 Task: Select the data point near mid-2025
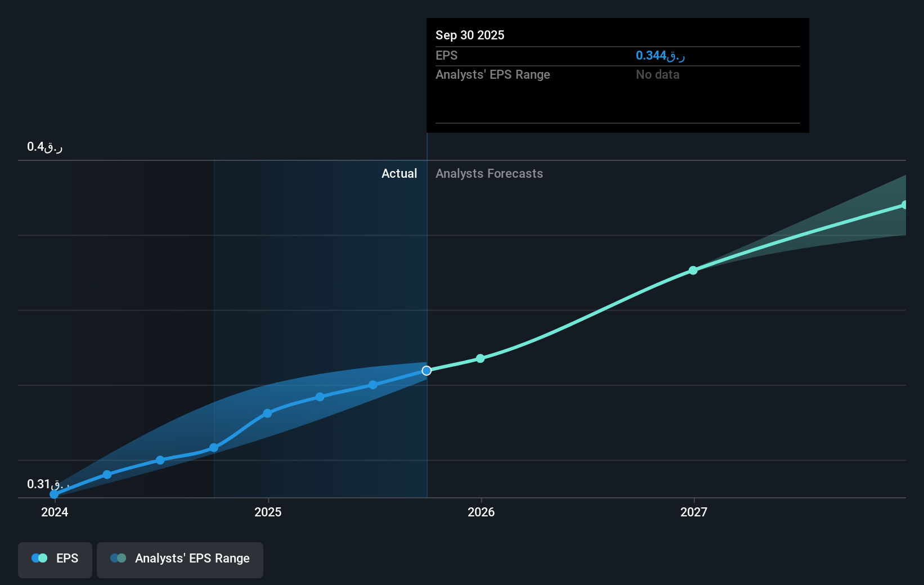click(320, 397)
